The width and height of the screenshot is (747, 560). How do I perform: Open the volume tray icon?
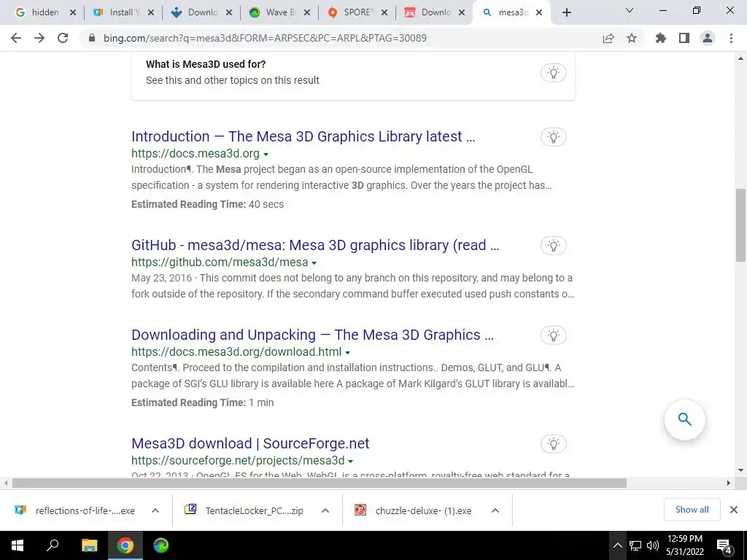pos(653,545)
